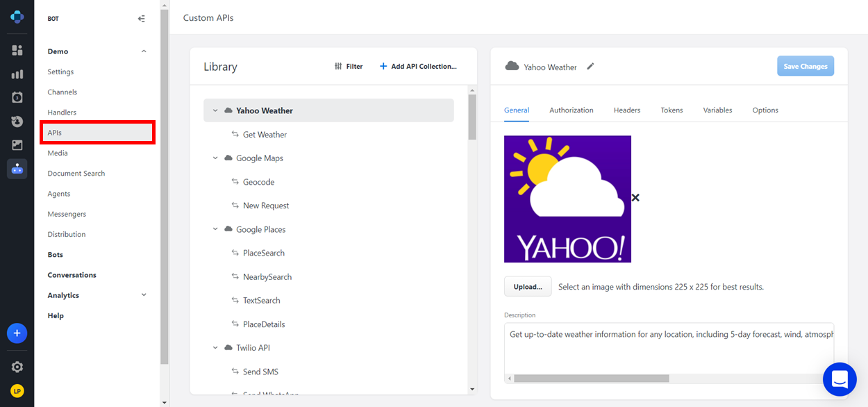The height and width of the screenshot is (407, 868).
Task: Collapse the Google Places collection chevron
Action: click(x=215, y=229)
